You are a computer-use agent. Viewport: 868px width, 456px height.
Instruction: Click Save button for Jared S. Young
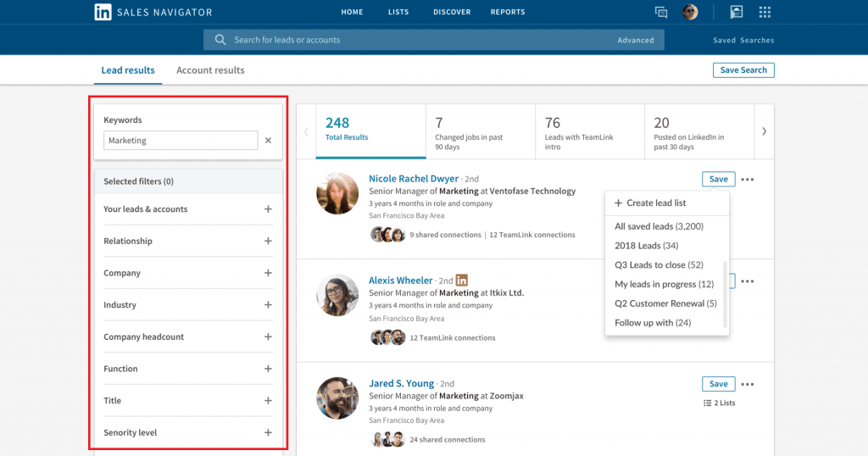(x=719, y=384)
